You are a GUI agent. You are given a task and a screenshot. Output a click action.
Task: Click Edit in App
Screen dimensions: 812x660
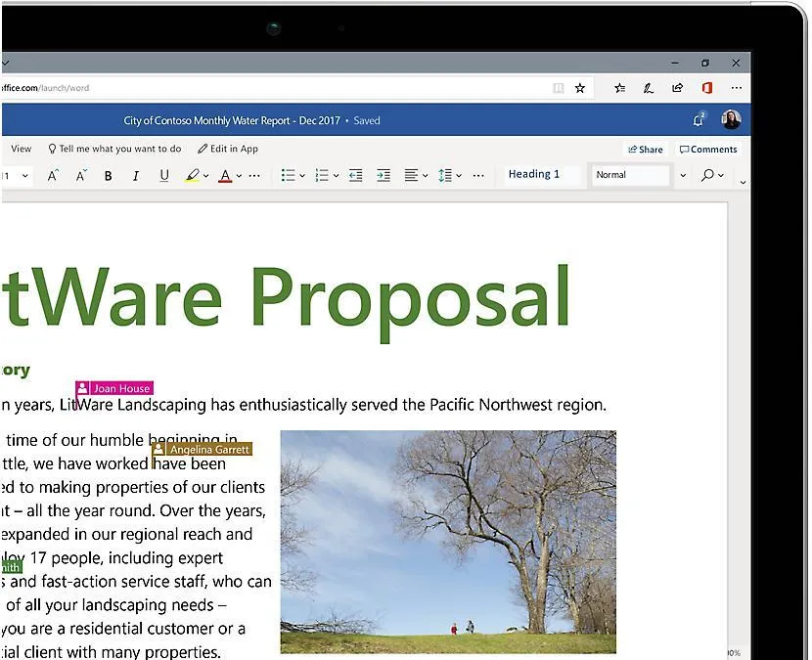coord(228,149)
